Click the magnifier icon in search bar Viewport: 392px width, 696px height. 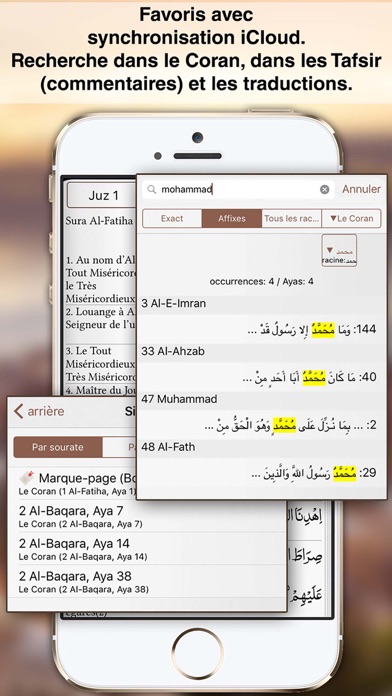coord(152,190)
